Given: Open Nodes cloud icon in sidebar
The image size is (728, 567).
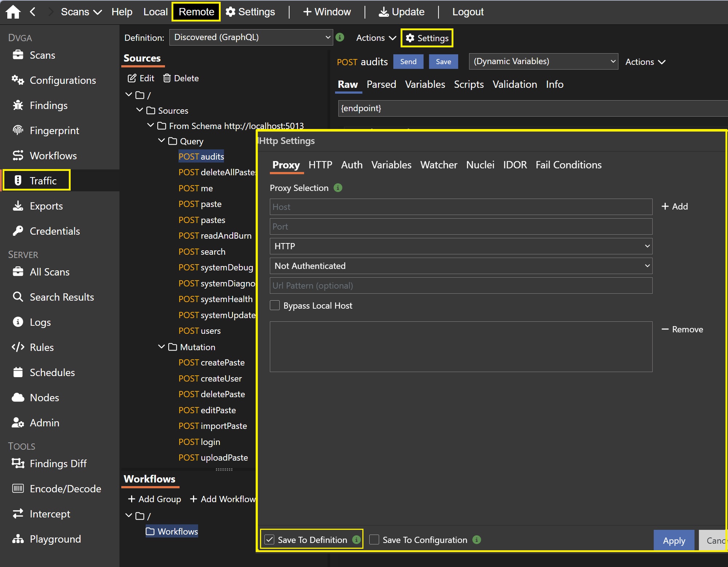Looking at the screenshot, I should point(18,398).
